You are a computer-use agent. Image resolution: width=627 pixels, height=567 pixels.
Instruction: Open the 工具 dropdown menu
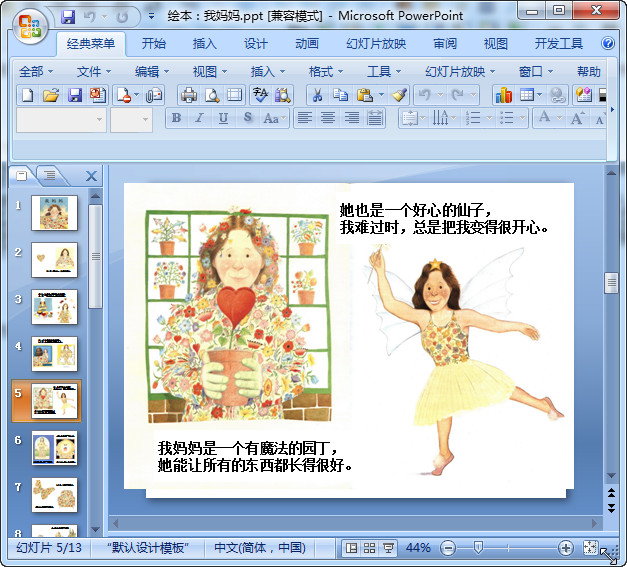pyautogui.click(x=384, y=71)
